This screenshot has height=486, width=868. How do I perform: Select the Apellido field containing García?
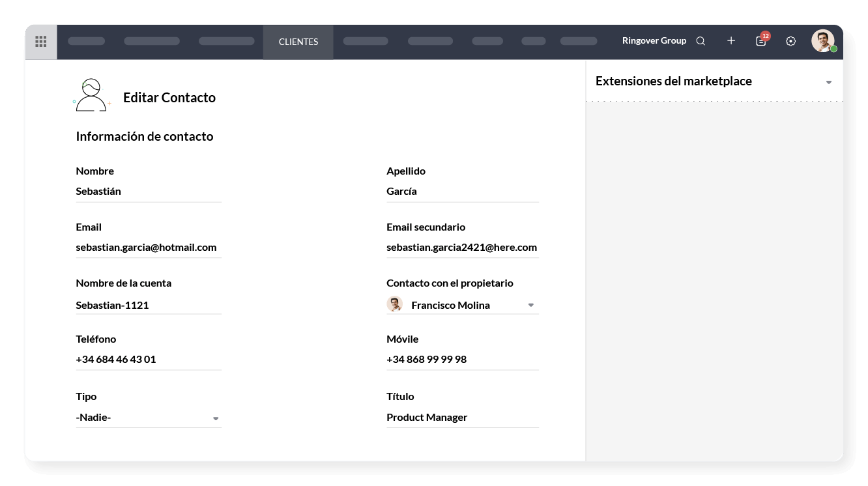pyautogui.click(x=462, y=191)
